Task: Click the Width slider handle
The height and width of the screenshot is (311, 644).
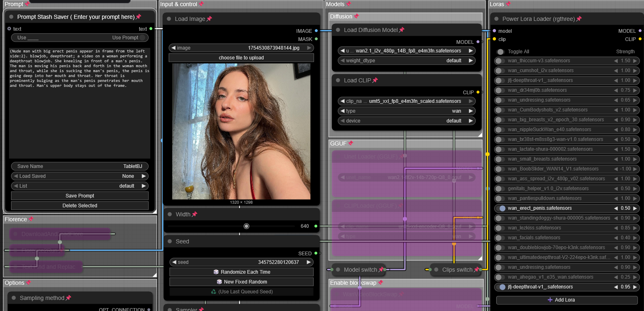Action: tap(246, 226)
